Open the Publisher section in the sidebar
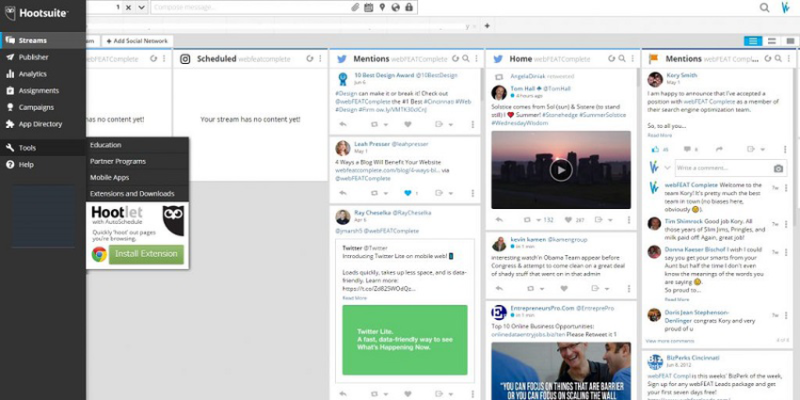 point(33,57)
